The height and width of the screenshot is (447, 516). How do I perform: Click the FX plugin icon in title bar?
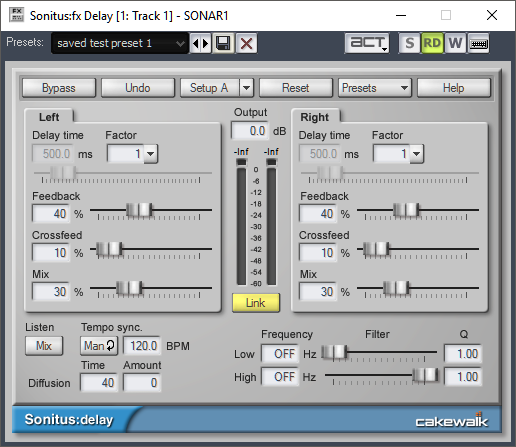[x=17, y=15]
